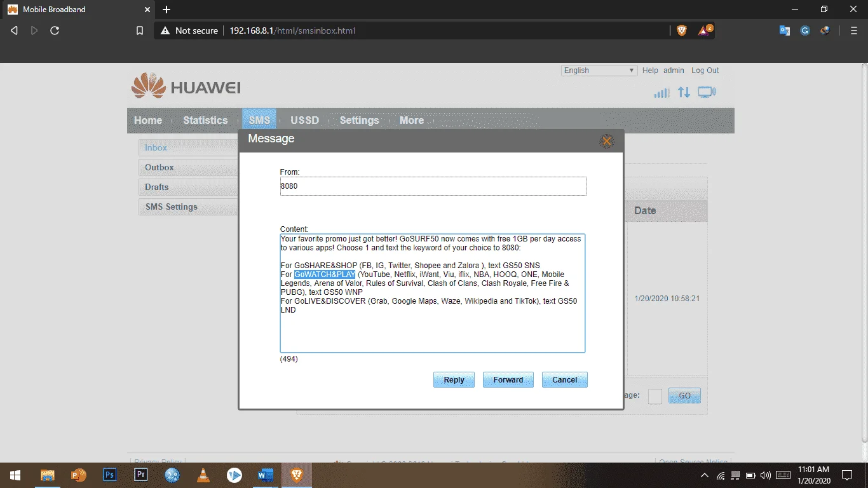Viewport: 868px width, 488px height.
Task: Reload the page
Action: tap(55, 30)
